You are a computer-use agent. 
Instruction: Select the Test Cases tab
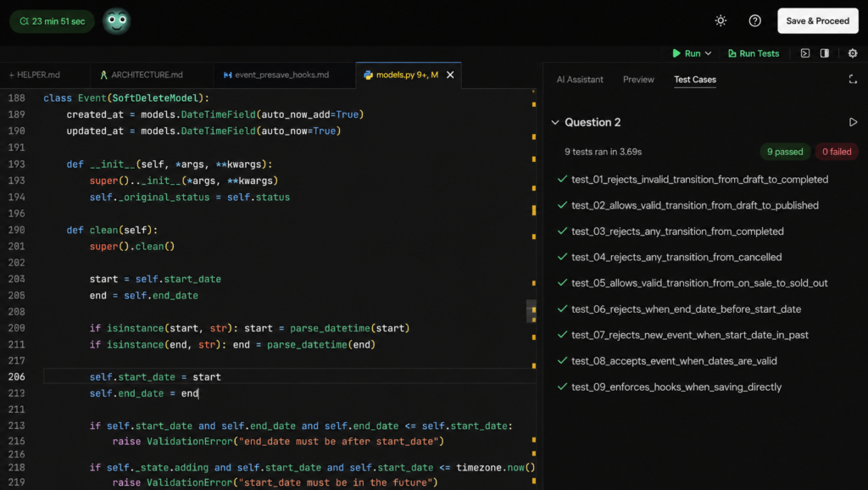click(695, 80)
